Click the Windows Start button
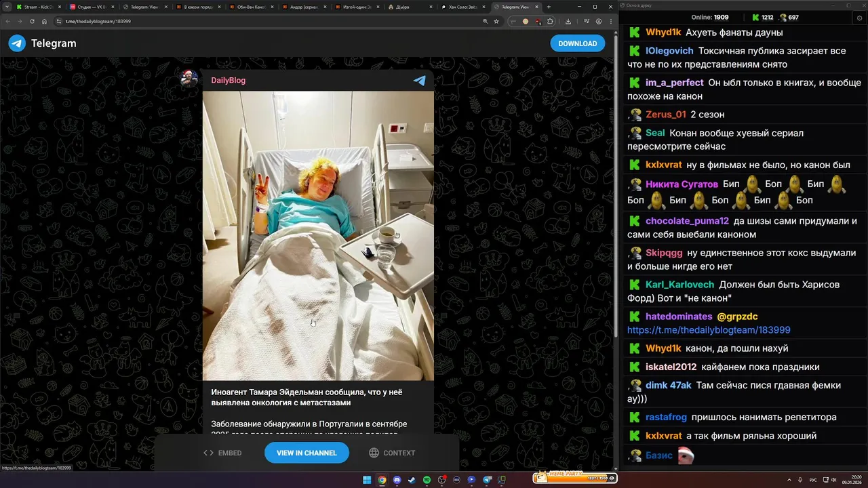The image size is (868, 488). point(367,480)
